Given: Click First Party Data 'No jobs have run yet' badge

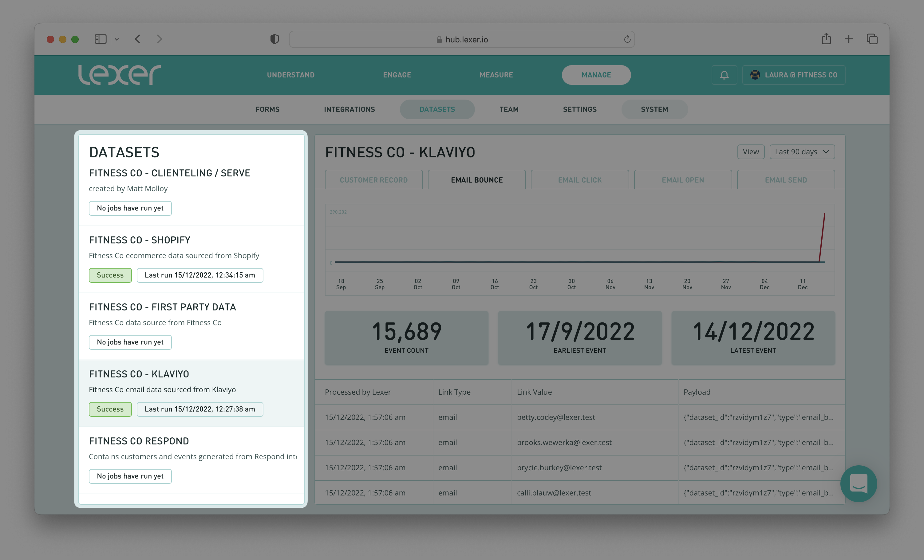Looking at the screenshot, I should (130, 342).
